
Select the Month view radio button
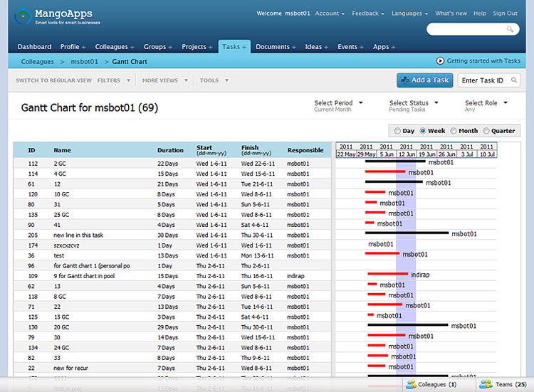click(454, 131)
